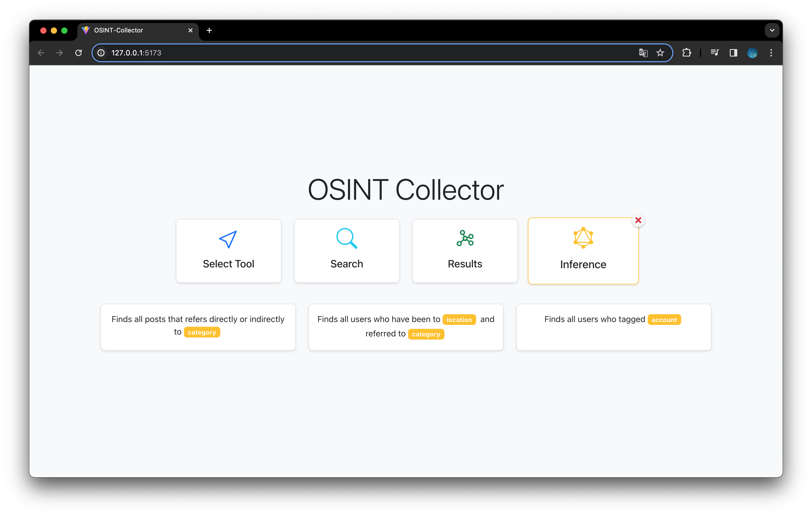Open the Search card label

pyautogui.click(x=347, y=264)
